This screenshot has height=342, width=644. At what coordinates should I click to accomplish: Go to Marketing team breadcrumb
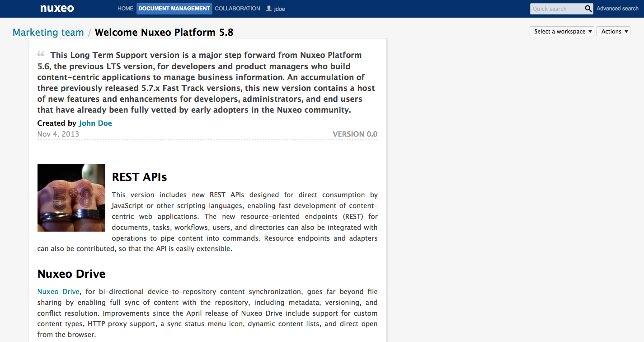[48, 33]
